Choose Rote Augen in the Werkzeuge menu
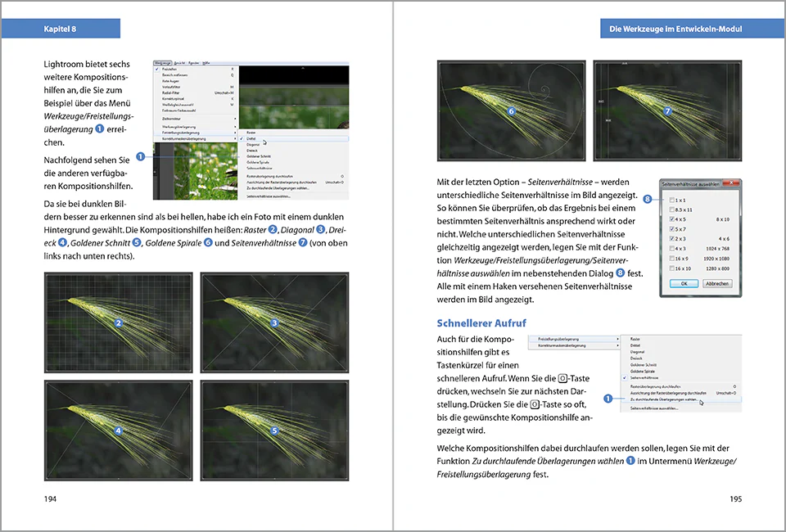The image size is (786, 532). (196, 81)
